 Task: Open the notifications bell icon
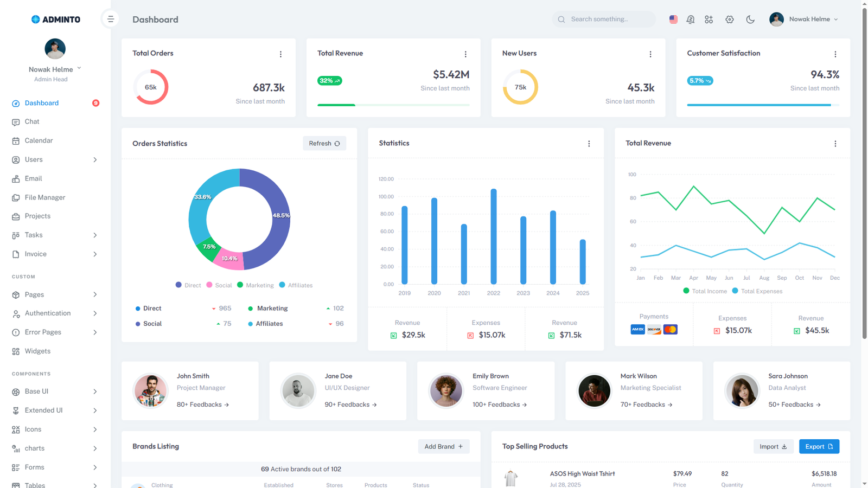[x=690, y=20]
